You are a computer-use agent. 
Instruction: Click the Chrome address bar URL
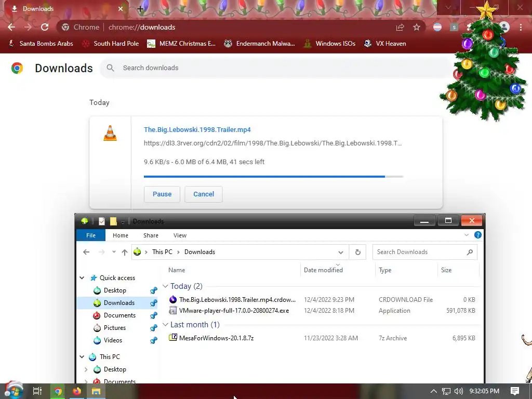[142, 27]
